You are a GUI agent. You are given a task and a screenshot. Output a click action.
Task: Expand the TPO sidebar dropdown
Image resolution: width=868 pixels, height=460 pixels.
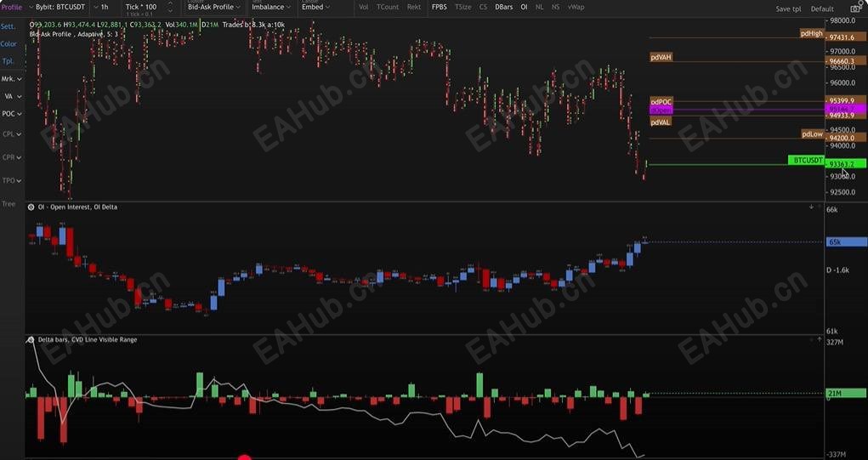pyautogui.click(x=12, y=180)
